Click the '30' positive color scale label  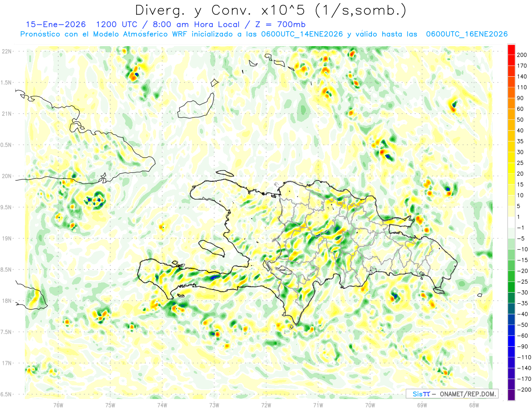[x=520, y=152]
